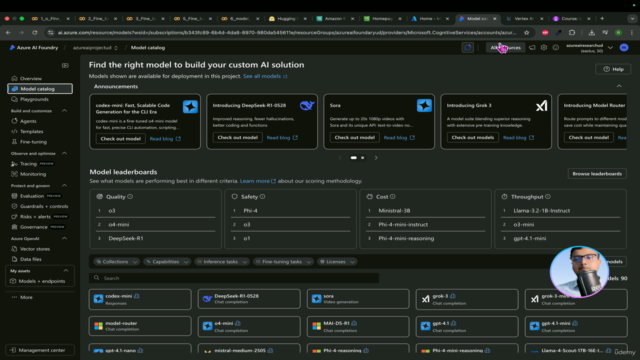Click the Tracing icon in sidebar
The height and width of the screenshot is (360, 640).
14,164
